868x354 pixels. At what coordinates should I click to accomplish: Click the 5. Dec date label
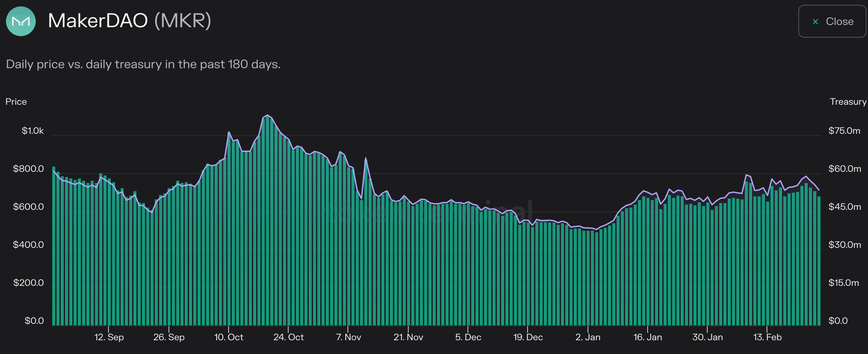[x=468, y=337]
